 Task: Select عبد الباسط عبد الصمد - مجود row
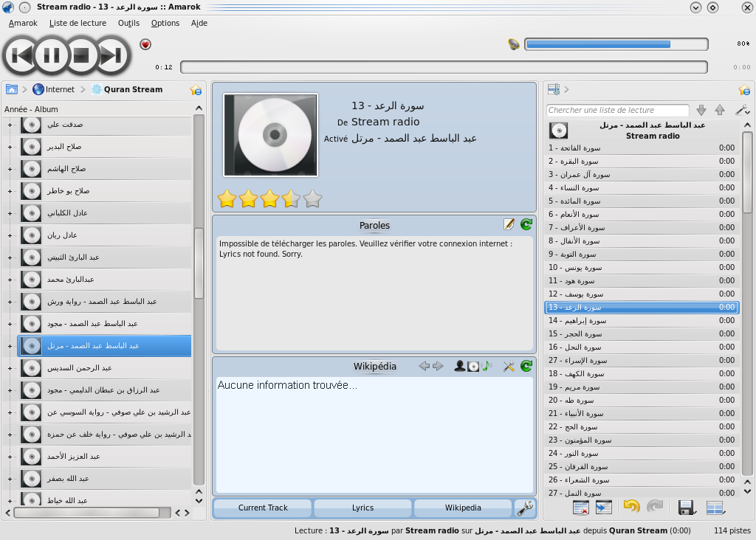point(105,324)
